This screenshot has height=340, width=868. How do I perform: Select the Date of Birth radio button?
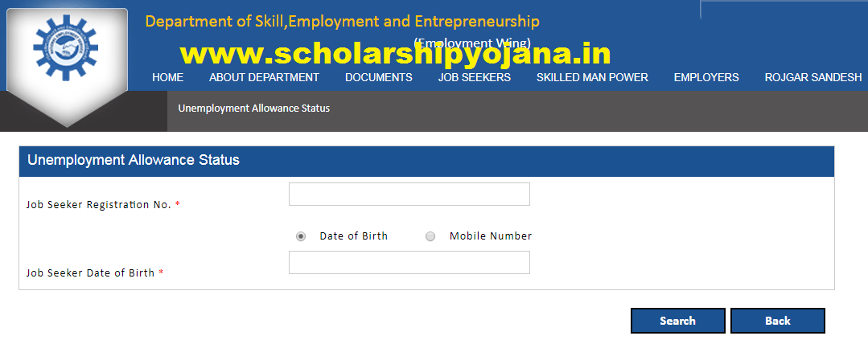tap(301, 236)
